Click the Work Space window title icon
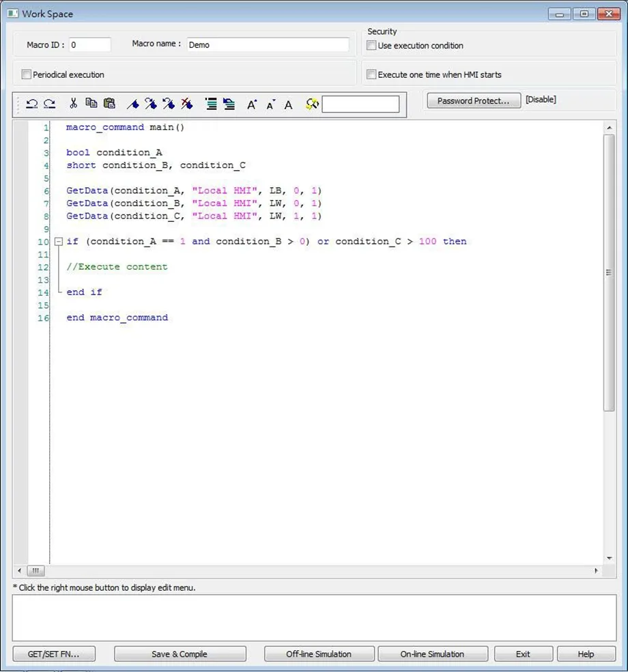Viewport: 628px width, 672px height. click(x=13, y=14)
